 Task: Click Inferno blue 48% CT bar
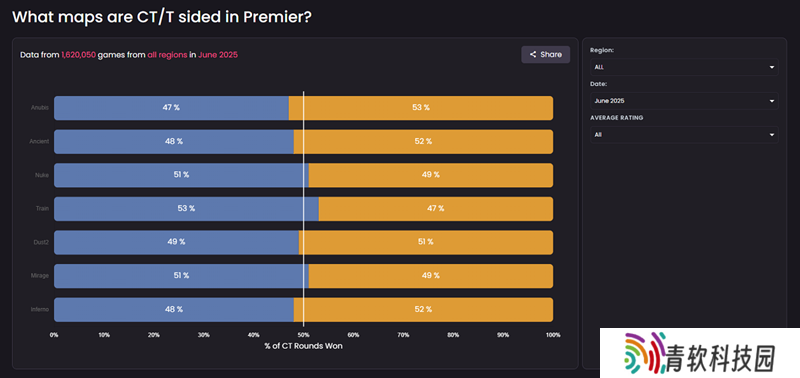tap(174, 310)
